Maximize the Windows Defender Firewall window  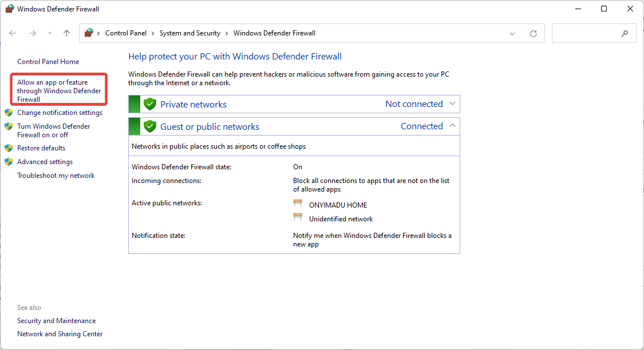(604, 9)
